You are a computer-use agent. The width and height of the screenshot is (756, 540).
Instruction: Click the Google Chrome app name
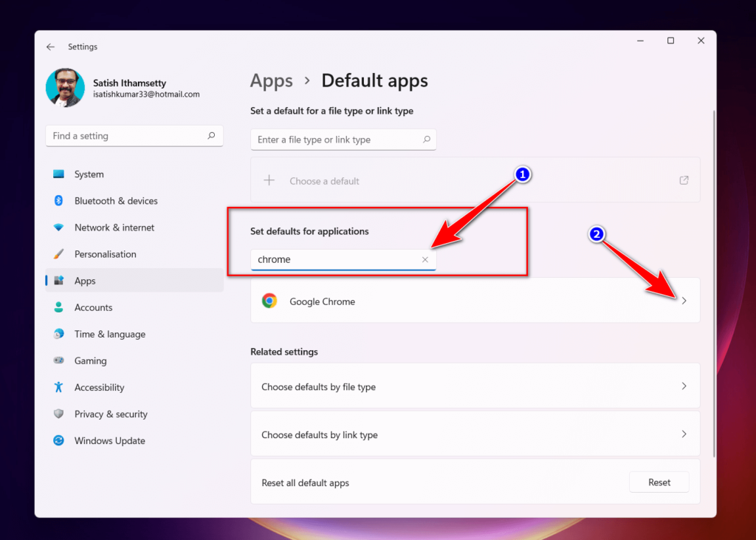(x=322, y=301)
